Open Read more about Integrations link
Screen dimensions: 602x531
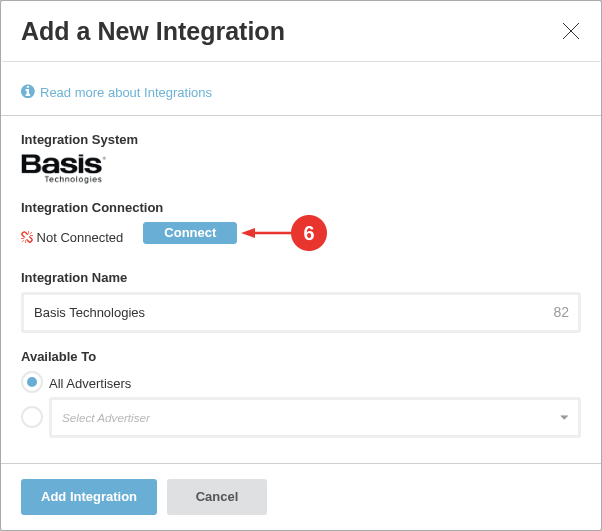click(126, 93)
